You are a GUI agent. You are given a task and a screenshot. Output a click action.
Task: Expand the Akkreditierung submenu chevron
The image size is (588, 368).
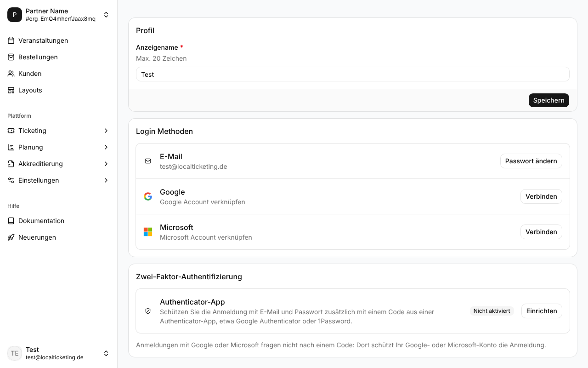106,164
